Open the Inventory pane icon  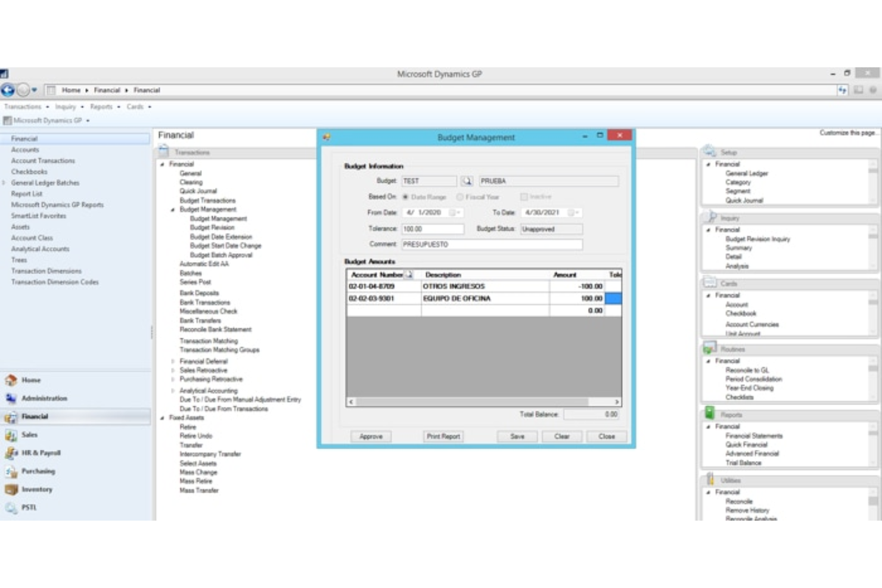11,489
